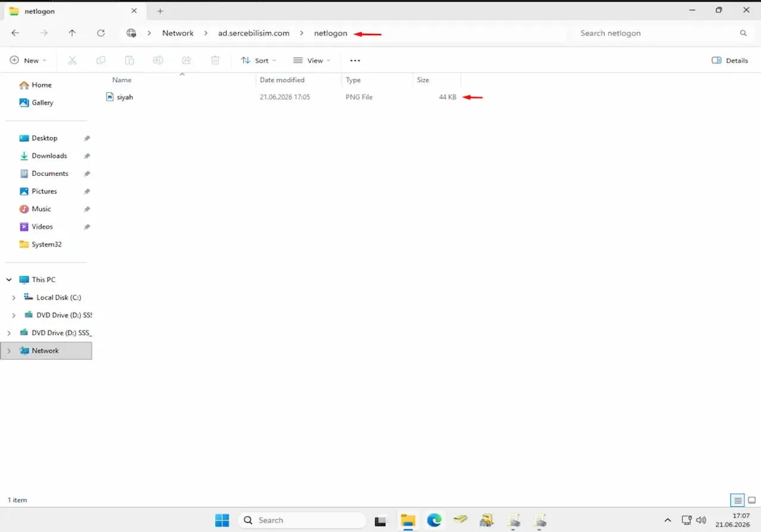Toggle the Details pane

(x=730, y=60)
